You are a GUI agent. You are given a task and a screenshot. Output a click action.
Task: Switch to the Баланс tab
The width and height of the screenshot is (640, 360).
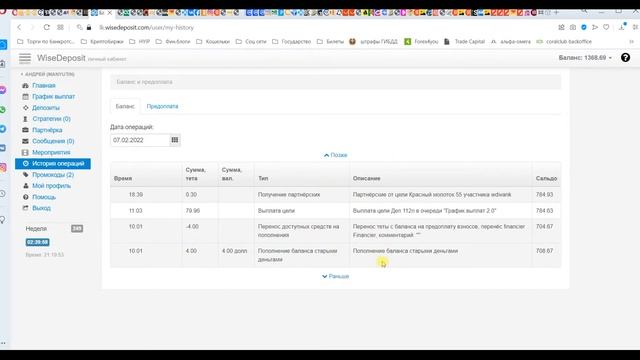(125, 106)
